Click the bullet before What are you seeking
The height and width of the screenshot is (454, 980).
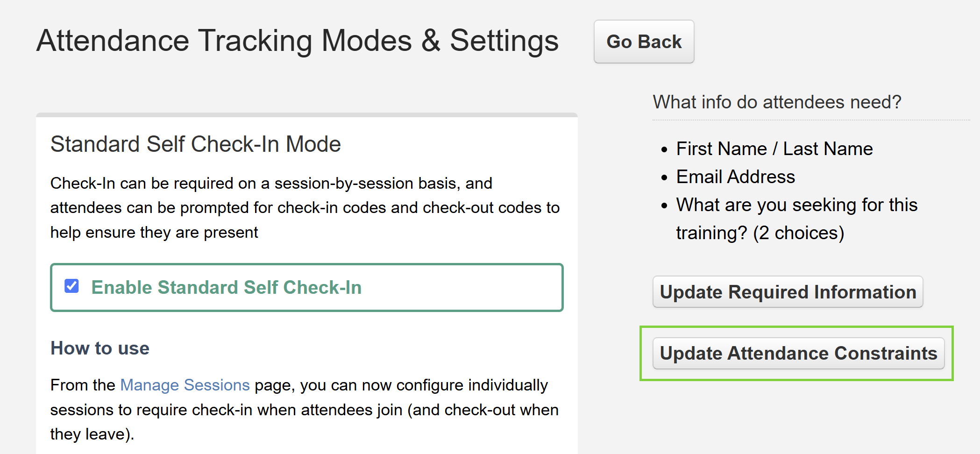click(665, 206)
